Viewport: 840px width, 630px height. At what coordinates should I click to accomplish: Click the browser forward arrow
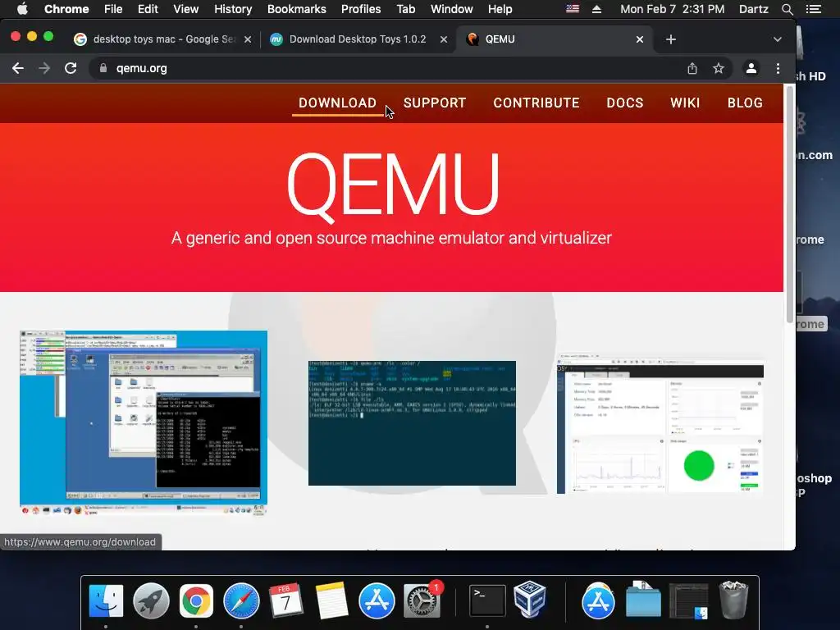44,68
